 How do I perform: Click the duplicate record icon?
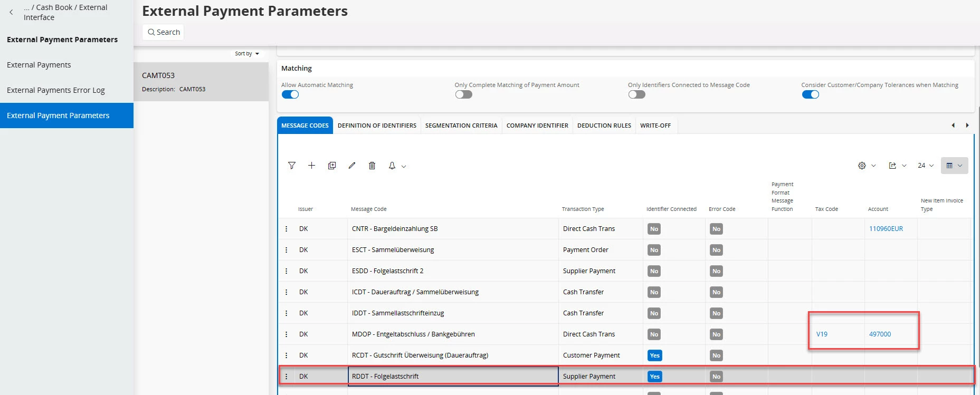331,166
